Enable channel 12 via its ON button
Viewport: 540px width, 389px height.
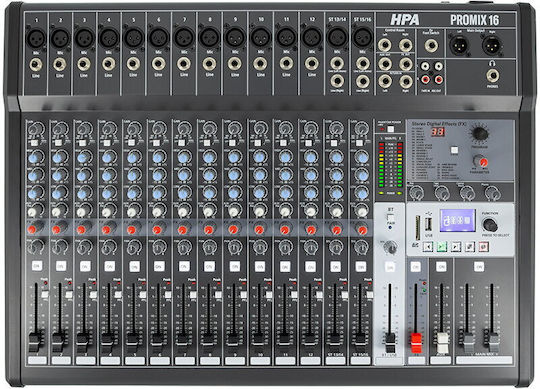coord(310,267)
